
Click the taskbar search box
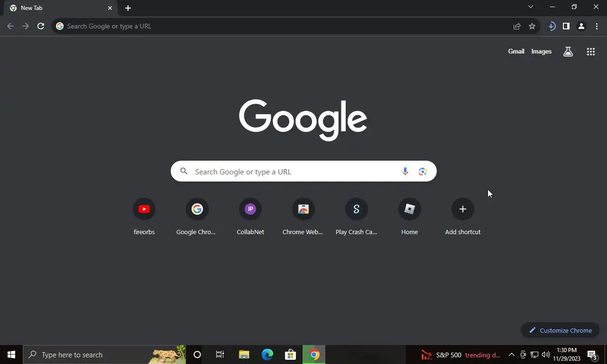point(104,355)
